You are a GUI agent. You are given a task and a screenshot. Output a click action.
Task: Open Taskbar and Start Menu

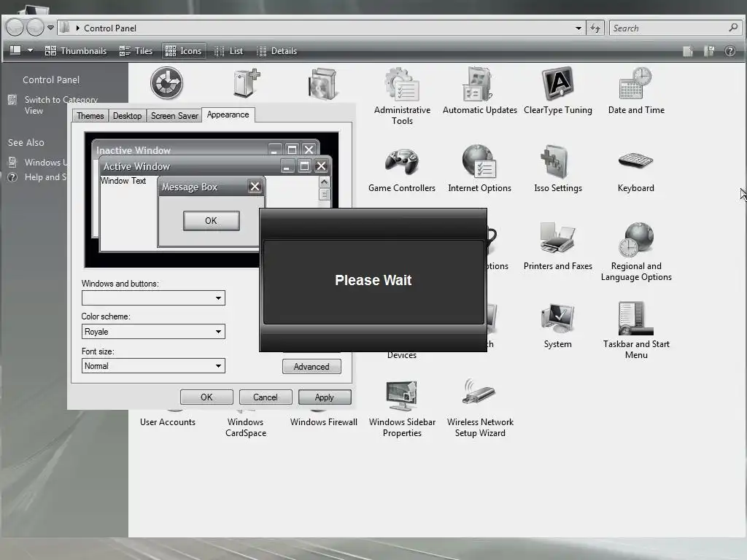coord(636,330)
